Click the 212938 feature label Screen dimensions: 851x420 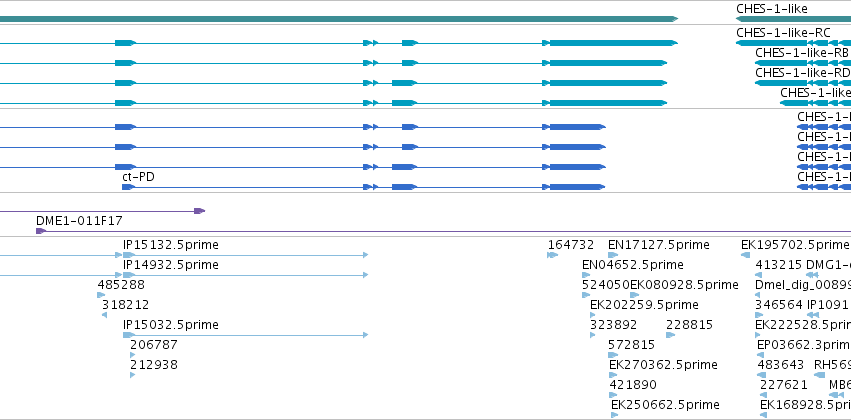pos(154,365)
